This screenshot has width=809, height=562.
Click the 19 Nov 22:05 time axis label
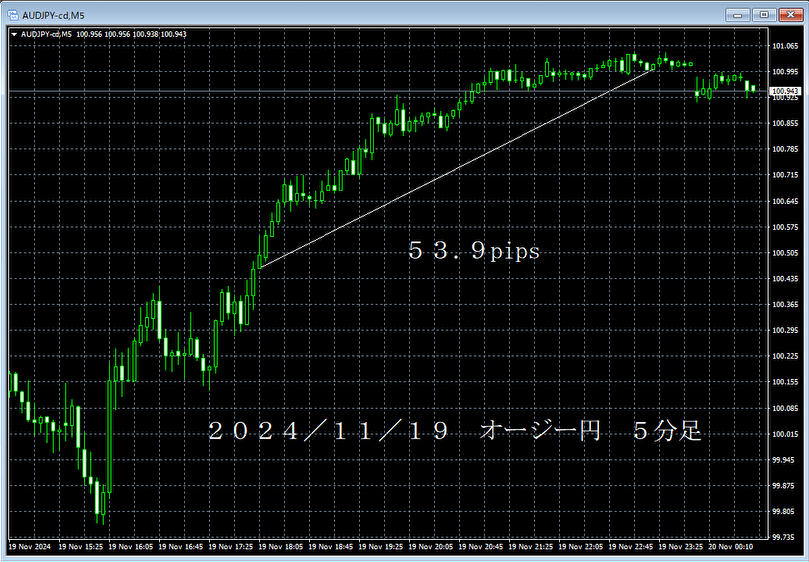coord(581,546)
